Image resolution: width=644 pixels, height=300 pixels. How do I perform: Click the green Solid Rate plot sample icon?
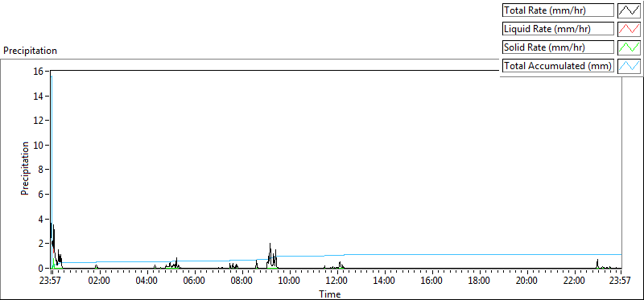[x=630, y=47]
